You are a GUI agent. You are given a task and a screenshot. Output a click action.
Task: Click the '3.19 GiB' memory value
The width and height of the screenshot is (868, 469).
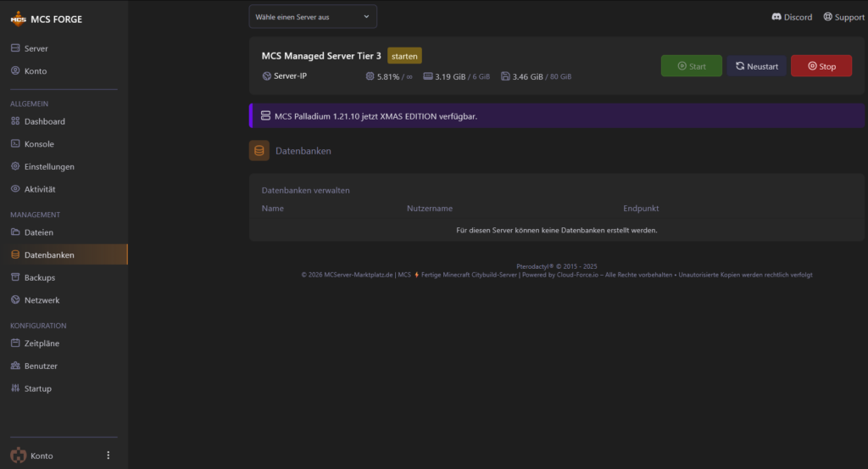(450, 76)
